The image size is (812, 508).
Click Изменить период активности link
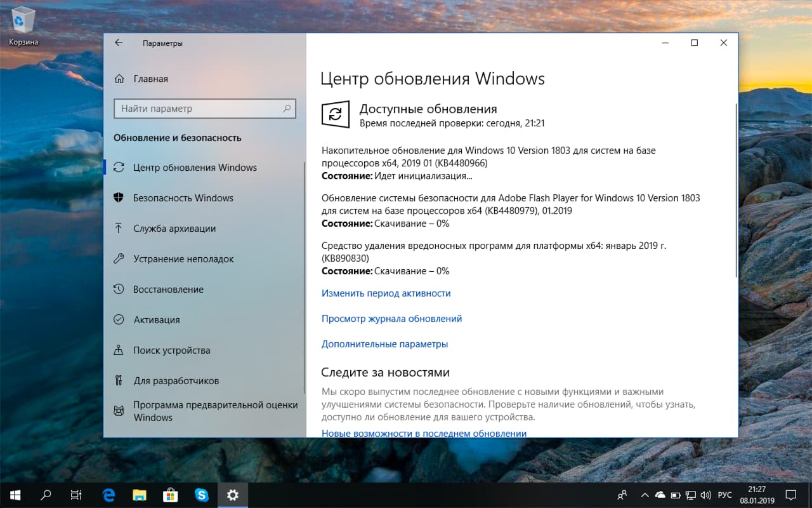pos(386,293)
